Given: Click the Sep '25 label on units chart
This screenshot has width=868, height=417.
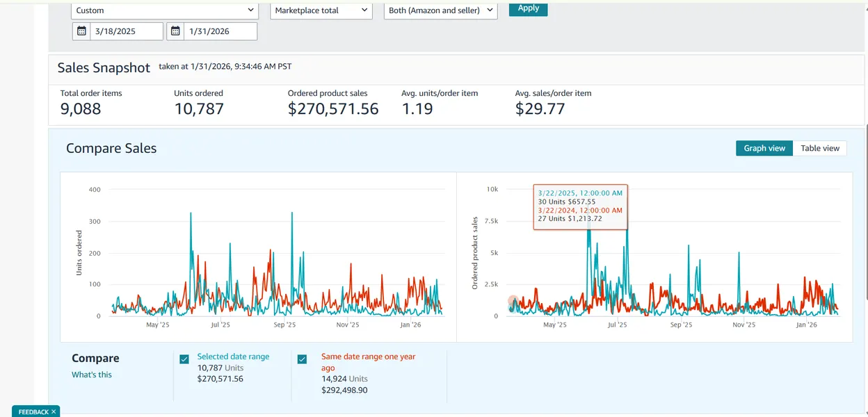Looking at the screenshot, I should (284, 325).
